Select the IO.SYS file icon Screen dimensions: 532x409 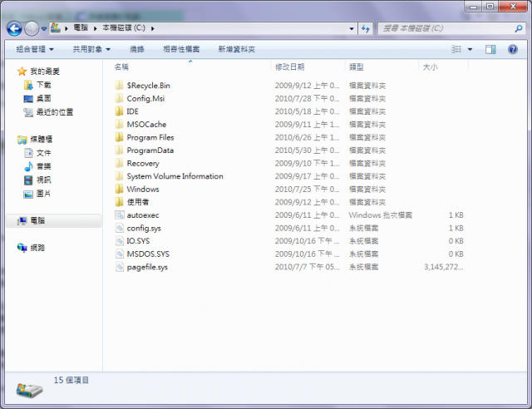(x=120, y=240)
